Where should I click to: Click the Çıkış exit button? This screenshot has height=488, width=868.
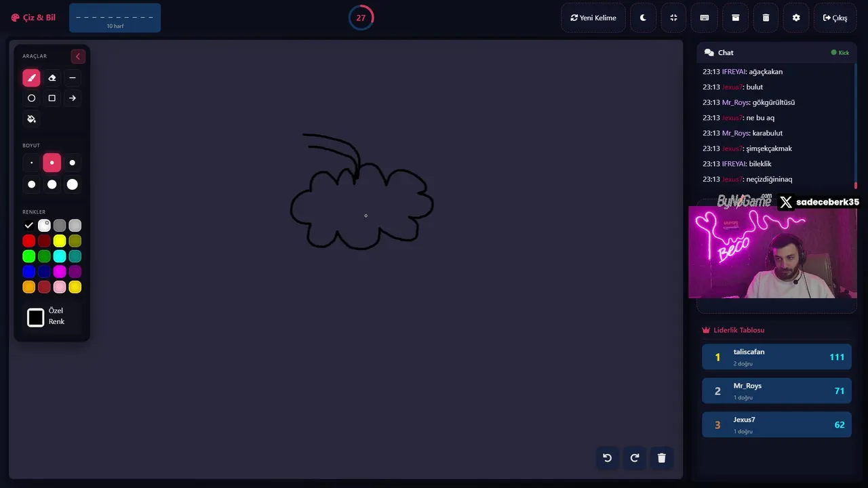pos(835,18)
